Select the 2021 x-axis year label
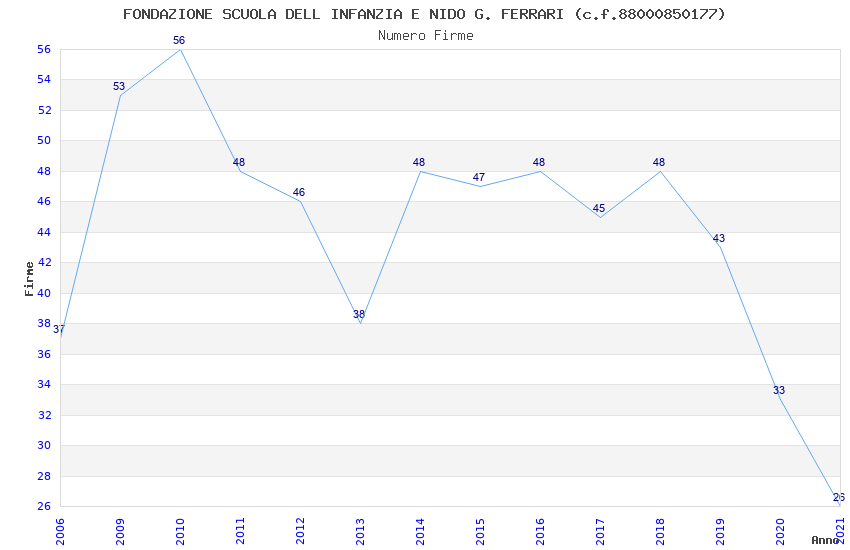850x550 pixels. (840, 531)
